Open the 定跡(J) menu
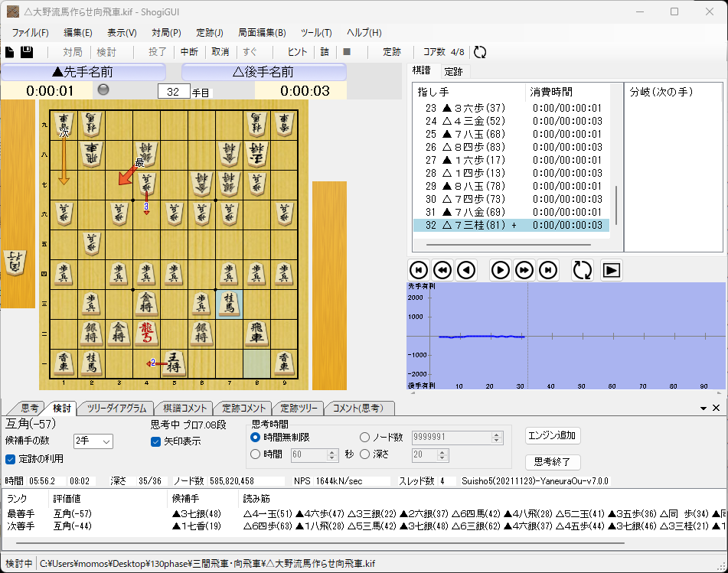 click(x=210, y=32)
